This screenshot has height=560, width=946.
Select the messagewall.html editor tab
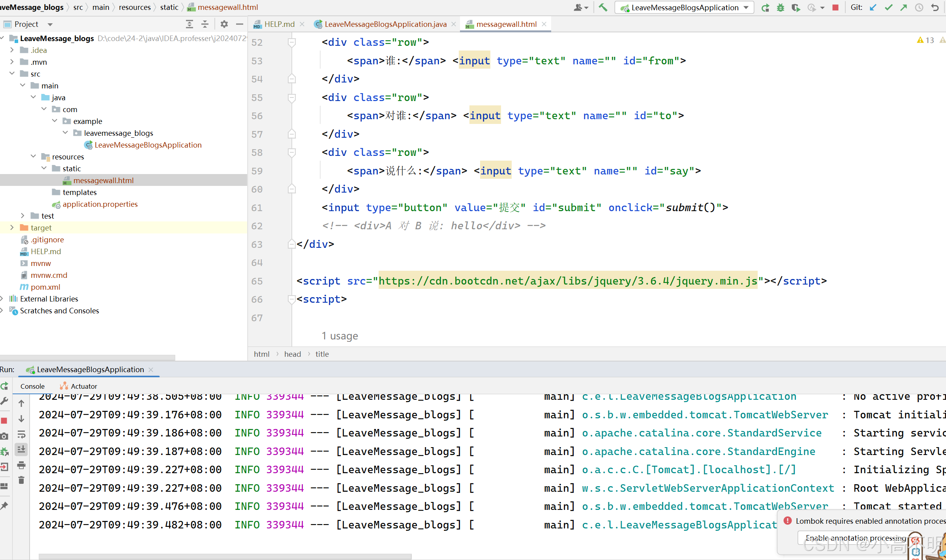pyautogui.click(x=506, y=24)
